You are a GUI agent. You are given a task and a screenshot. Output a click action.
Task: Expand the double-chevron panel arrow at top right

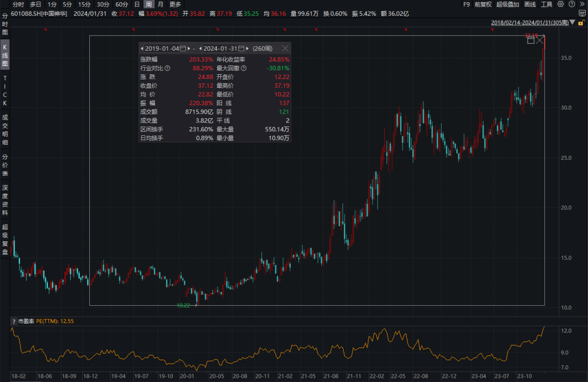pyautogui.click(x=583, y=4)
